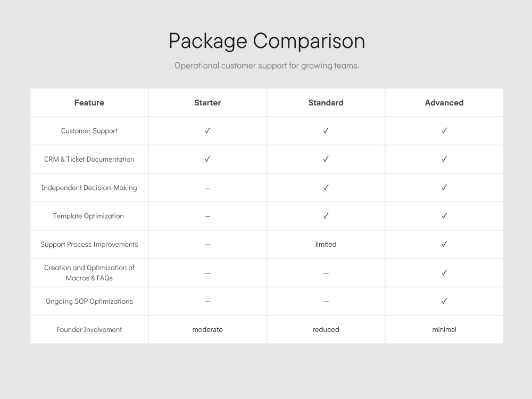Click the Template Optimization row label
This screenshot has height=399, width=532.
click(88, 216)
